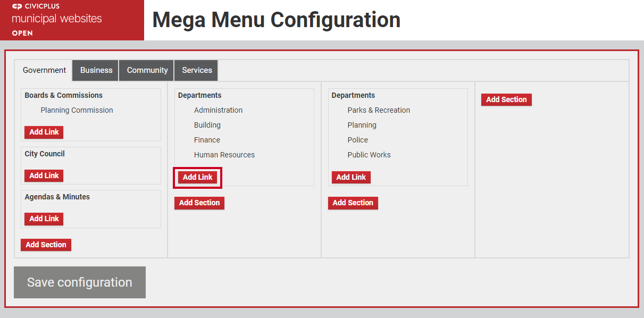Select the Community tab
This screenshot has height=318, width=644.
click(x=147, y=70)
